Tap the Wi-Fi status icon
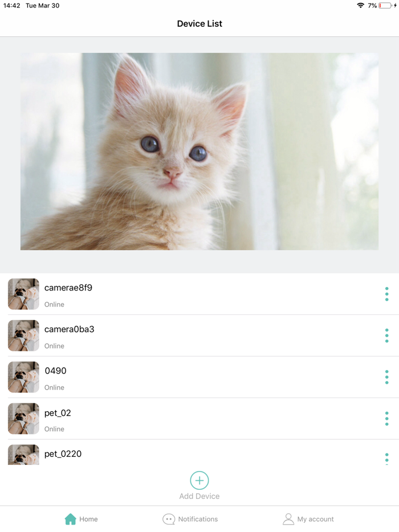 [361, 6]
